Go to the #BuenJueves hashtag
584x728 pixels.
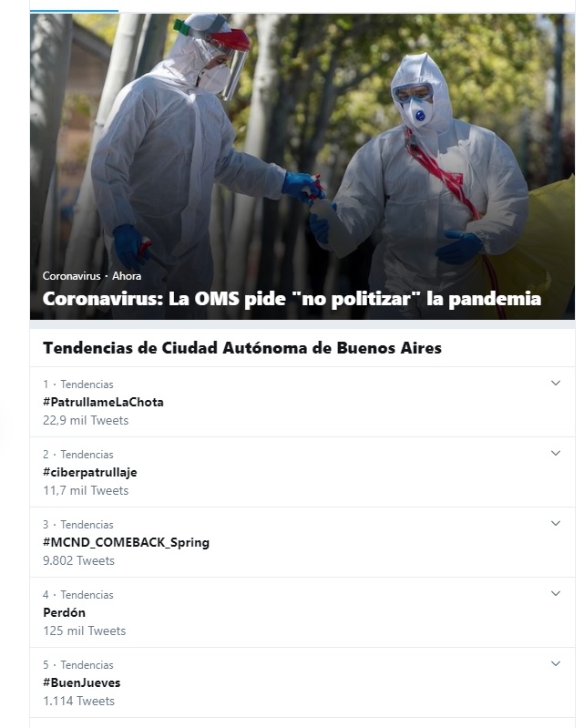pyautogui.click(x=82, y=682)
